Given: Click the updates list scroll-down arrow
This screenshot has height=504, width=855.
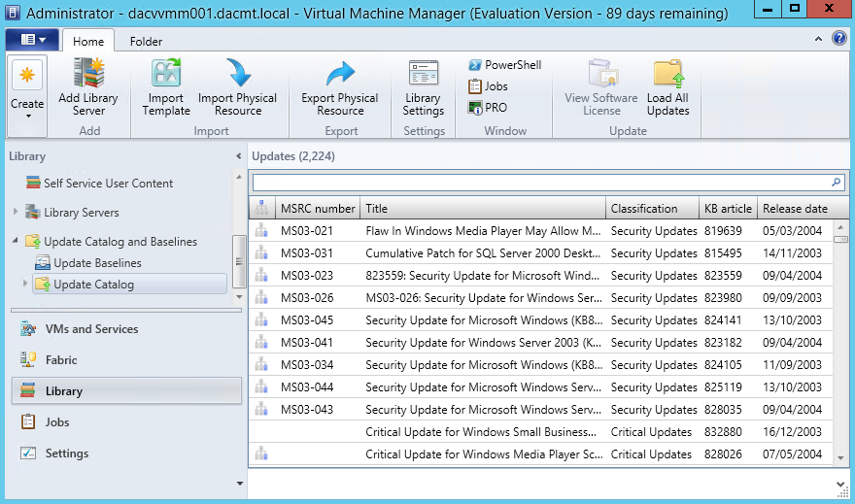Looking at the screenshot, I should coord(840,458).
